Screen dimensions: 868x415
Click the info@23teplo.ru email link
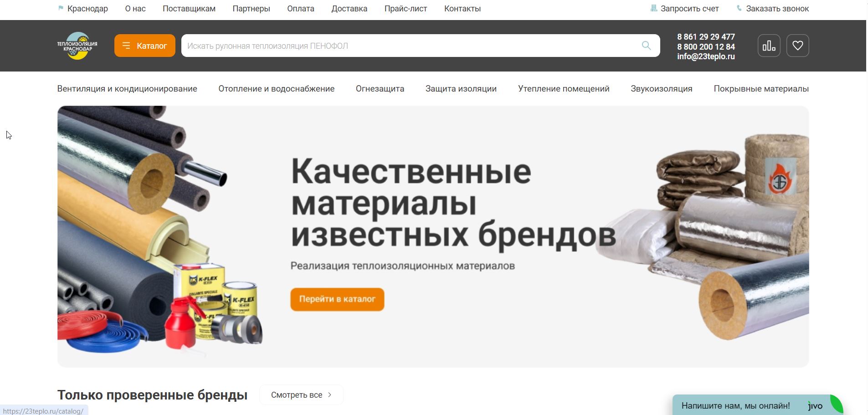[706, 56]
